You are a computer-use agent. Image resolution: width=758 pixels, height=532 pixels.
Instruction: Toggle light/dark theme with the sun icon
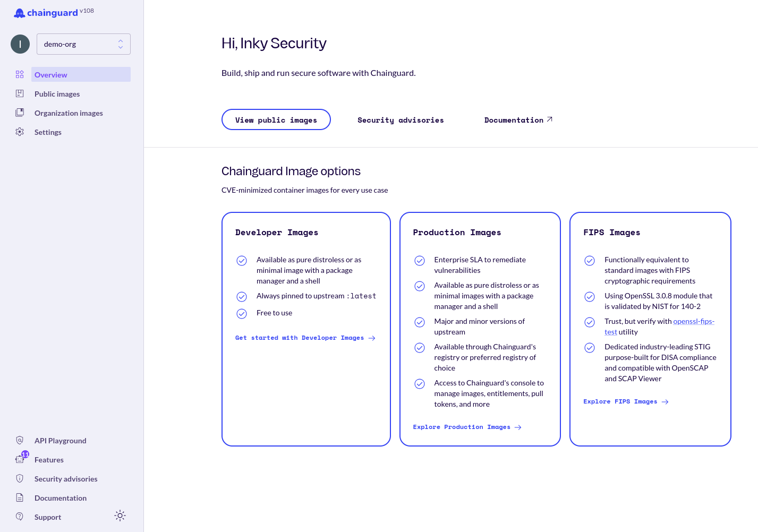(x=120, y=515)
